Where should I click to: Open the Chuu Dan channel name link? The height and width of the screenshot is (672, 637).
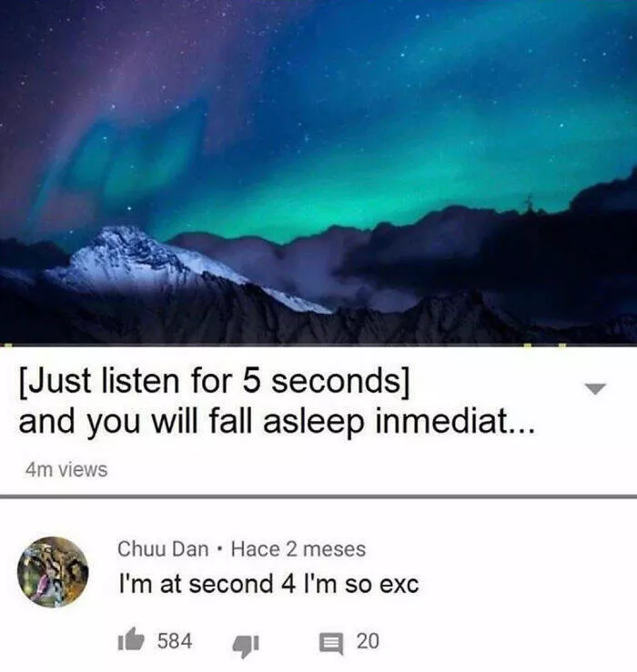pyautogui.click(x=163, y=549)
